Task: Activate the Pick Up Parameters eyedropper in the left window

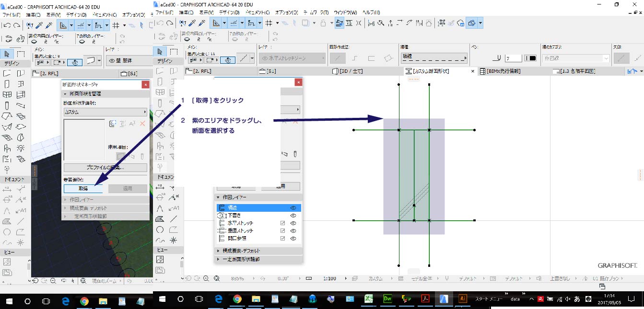Action: tap(39, 25)
